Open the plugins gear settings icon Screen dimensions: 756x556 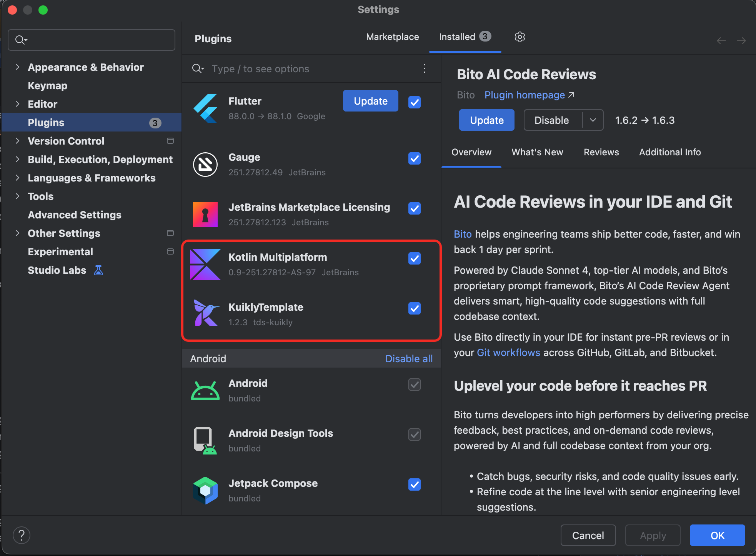(x=520, y=37)
